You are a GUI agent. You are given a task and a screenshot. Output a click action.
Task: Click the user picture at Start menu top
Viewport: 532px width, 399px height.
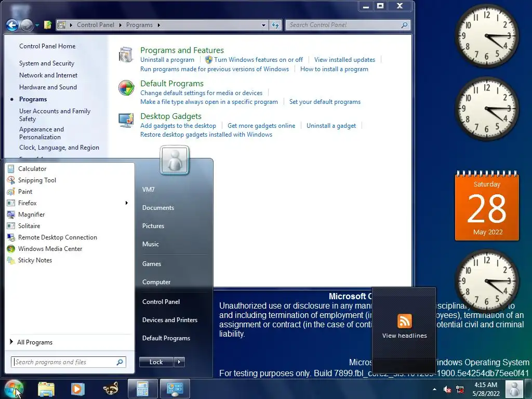pos(175,160)
